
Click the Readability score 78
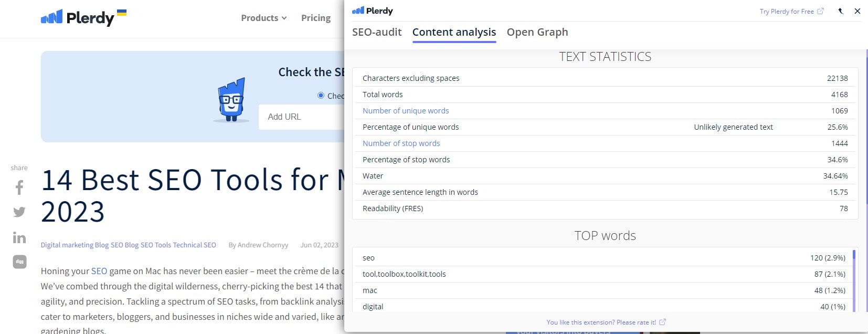click(x=844, y=208)
